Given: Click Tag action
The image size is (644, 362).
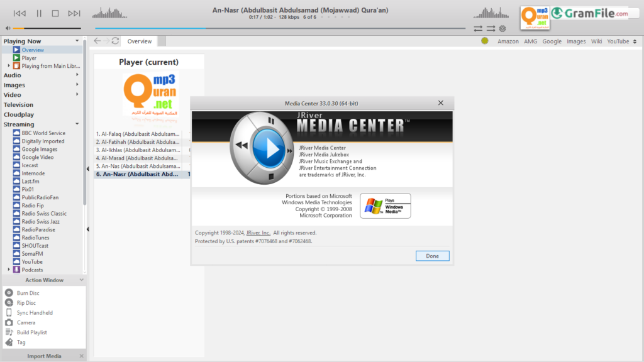Looking at the screenshot, I should point(21,343).
